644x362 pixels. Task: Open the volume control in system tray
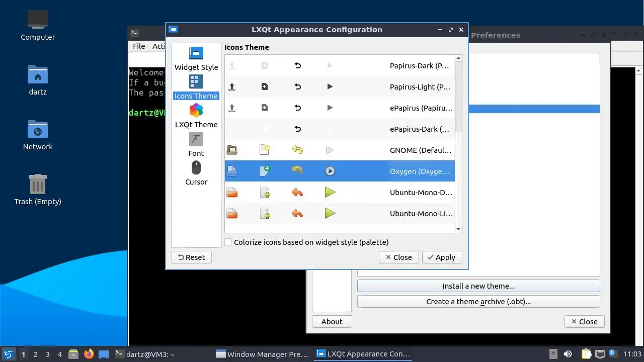[568, 354]
